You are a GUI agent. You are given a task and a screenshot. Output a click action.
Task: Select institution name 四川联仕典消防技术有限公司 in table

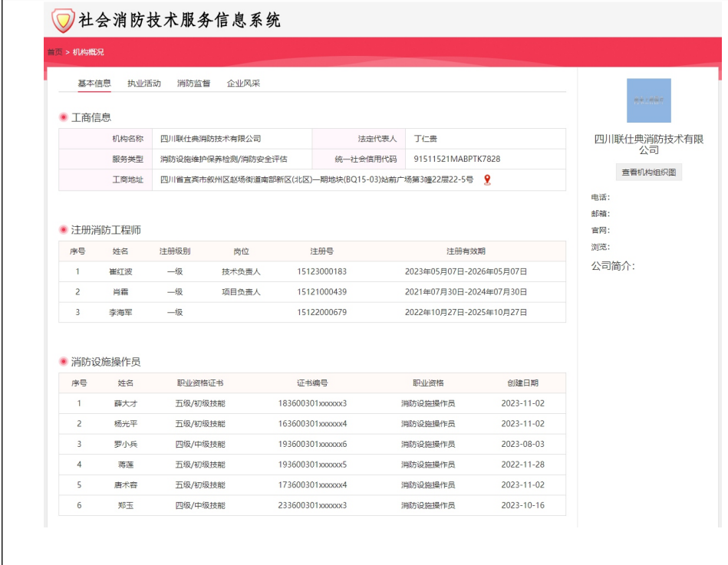[210, 139]
